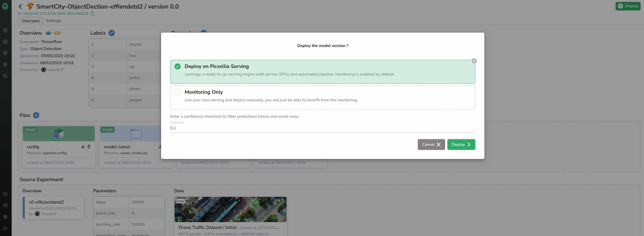Click the pipeline.config filename

tap(55, 153)
